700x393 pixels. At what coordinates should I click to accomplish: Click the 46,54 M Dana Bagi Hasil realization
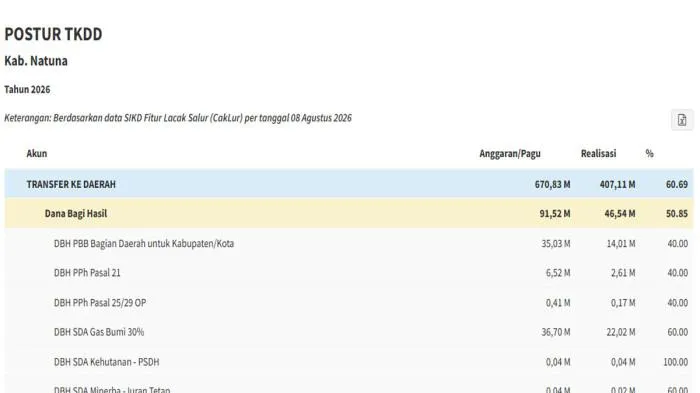(620, 213)
